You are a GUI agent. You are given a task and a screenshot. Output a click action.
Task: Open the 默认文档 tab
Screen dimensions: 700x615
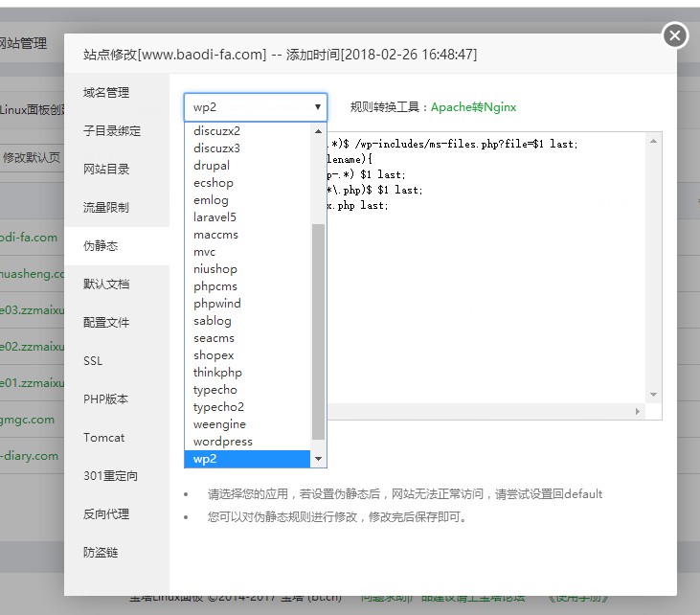(105, 285)
